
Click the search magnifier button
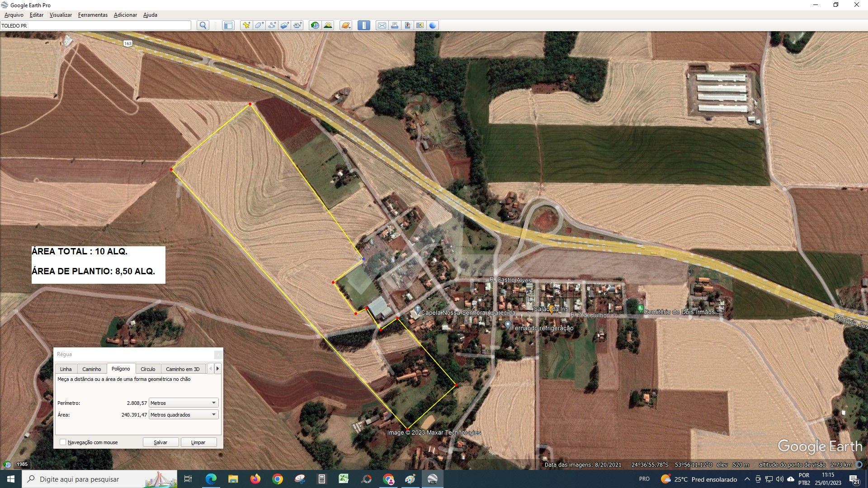point(203,25)
